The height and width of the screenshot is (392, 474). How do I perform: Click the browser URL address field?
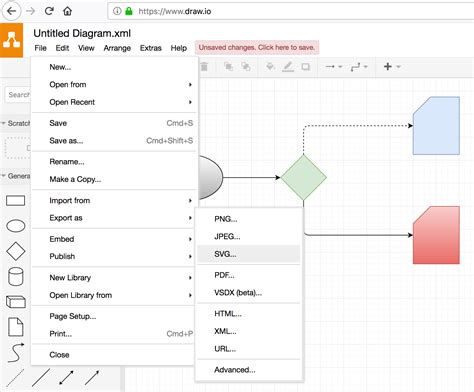pyautogui.click(x=290, y=11)
